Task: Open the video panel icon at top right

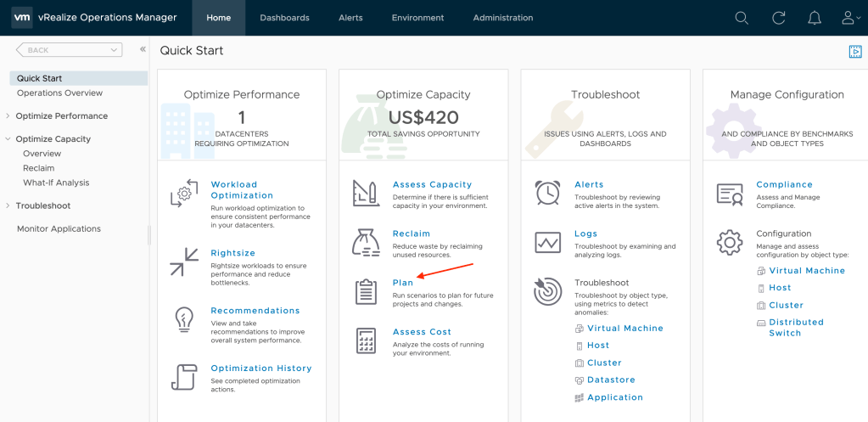Action: point(855,52)
